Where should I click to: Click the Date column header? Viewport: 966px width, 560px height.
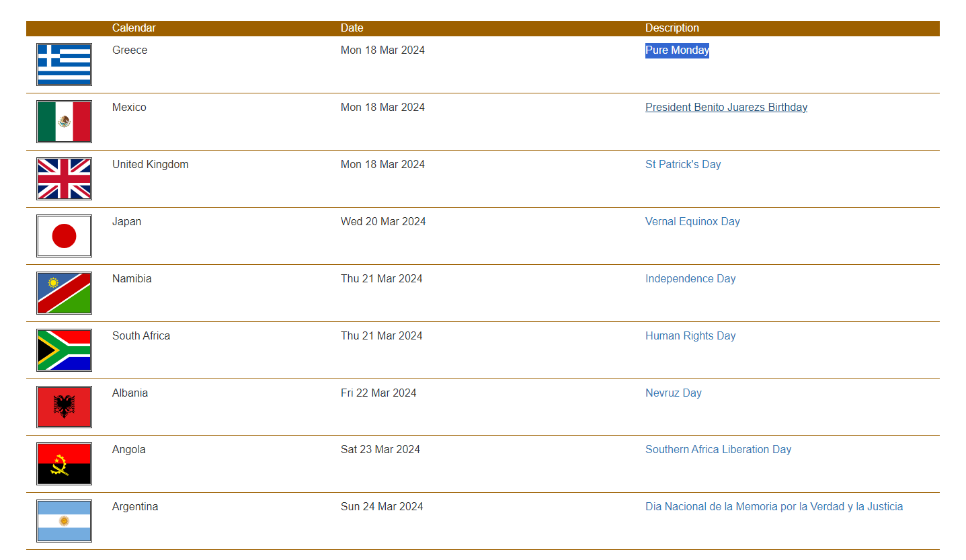click(352, 28)
